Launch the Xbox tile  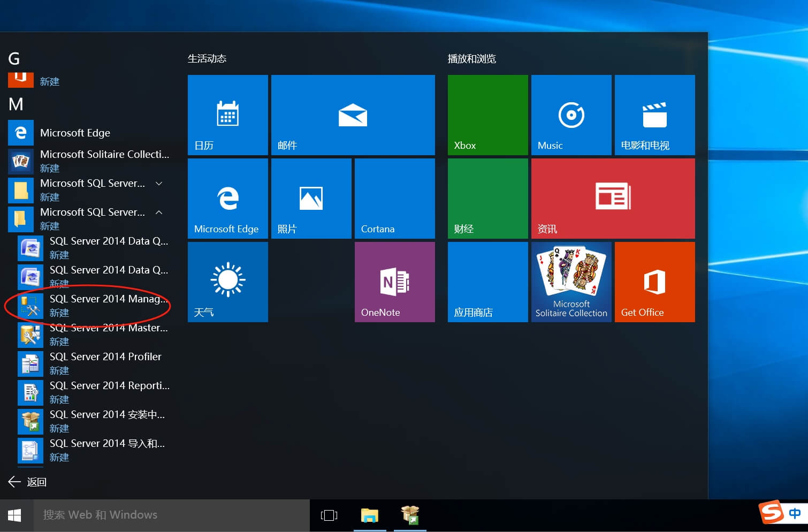pyautogui.click(x=487, y=115)
